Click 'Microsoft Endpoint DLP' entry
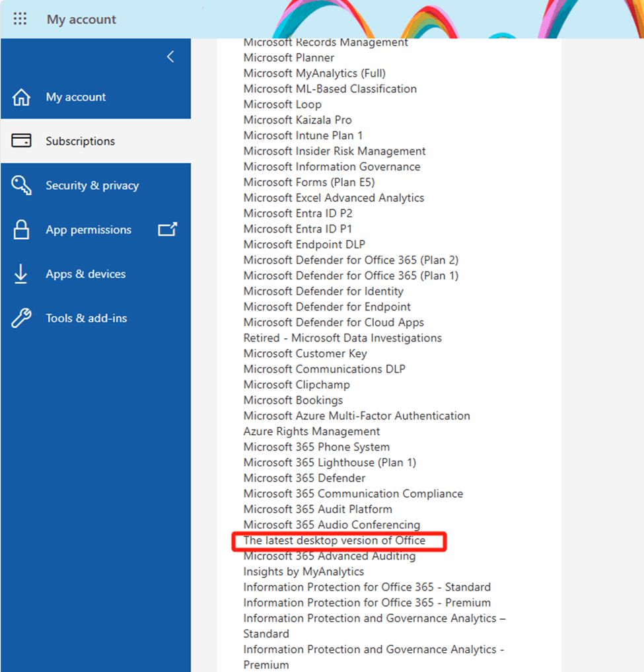 [x=304, y=244]
